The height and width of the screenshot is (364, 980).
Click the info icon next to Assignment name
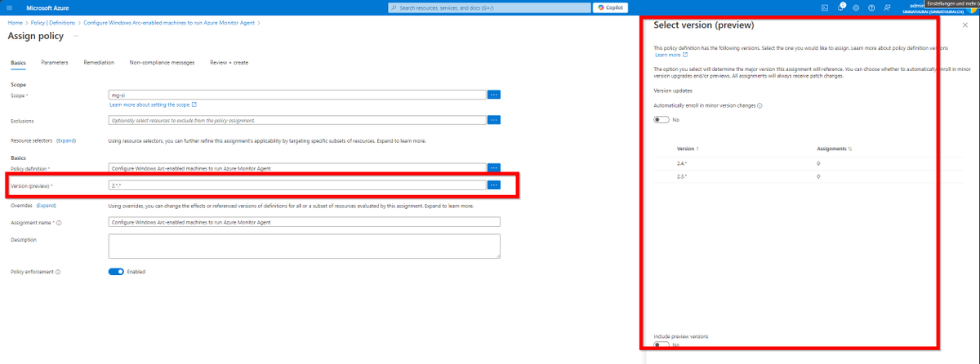(60, 222)
